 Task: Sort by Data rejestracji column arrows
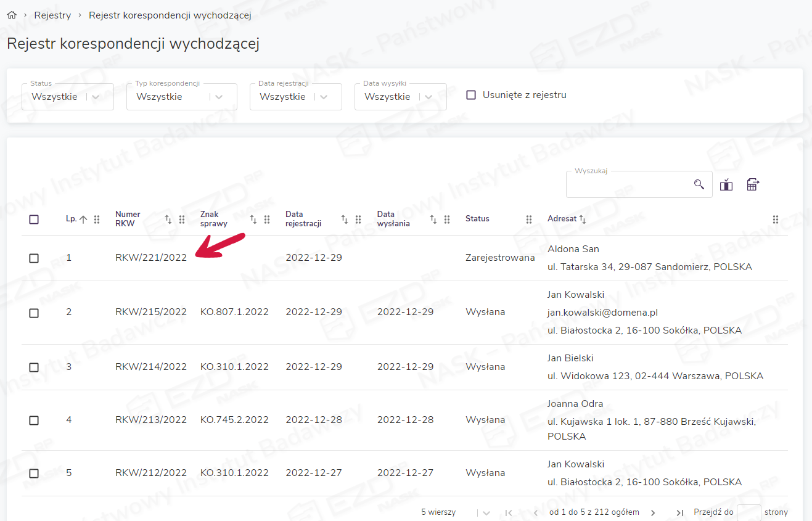pos(345,219)
